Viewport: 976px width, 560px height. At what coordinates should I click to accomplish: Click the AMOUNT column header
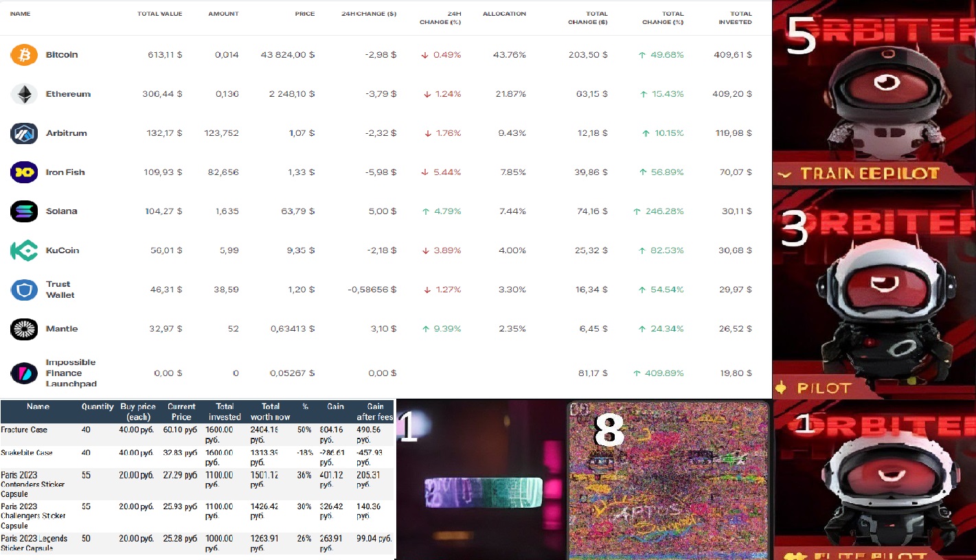pos(223,14)
